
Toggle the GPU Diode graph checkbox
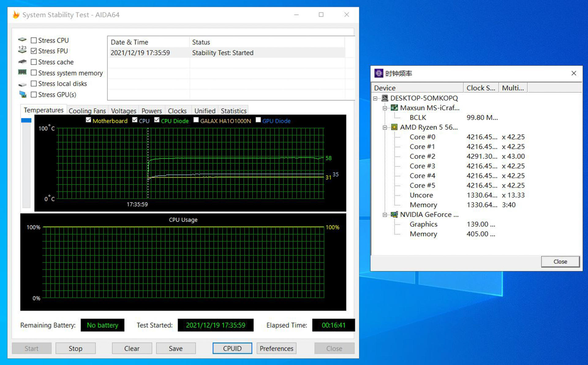(x=258, y=120)
